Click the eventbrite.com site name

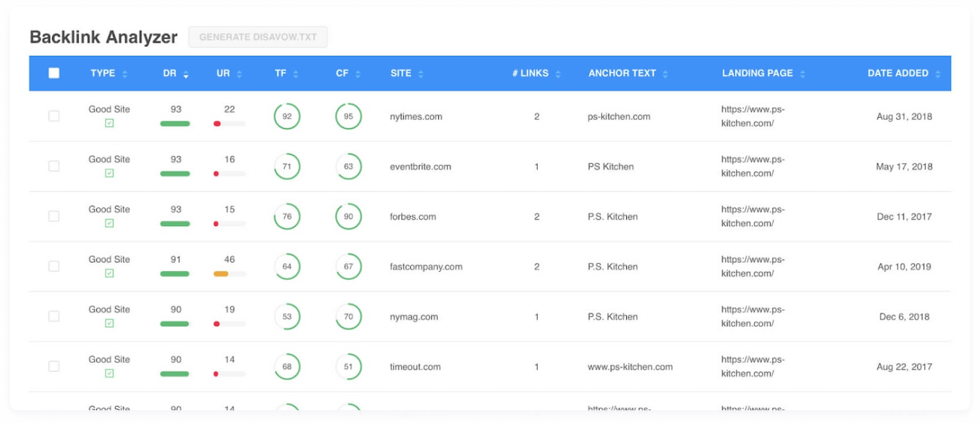coord(420,166)
